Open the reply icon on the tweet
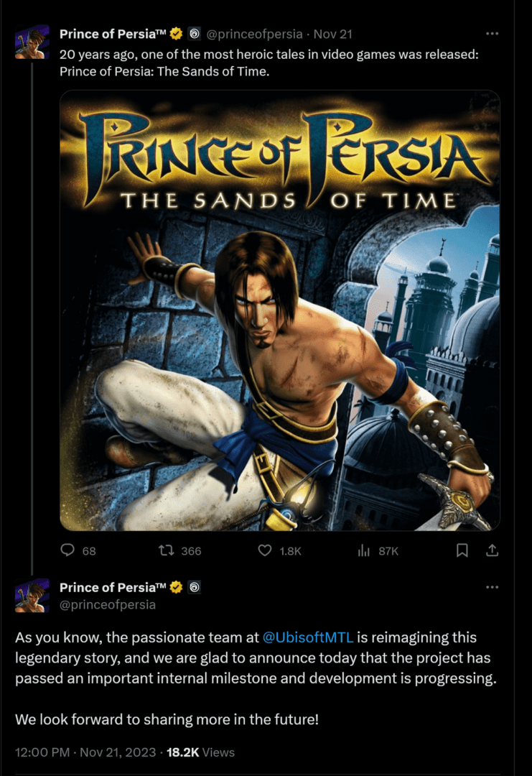 point(67,550)
